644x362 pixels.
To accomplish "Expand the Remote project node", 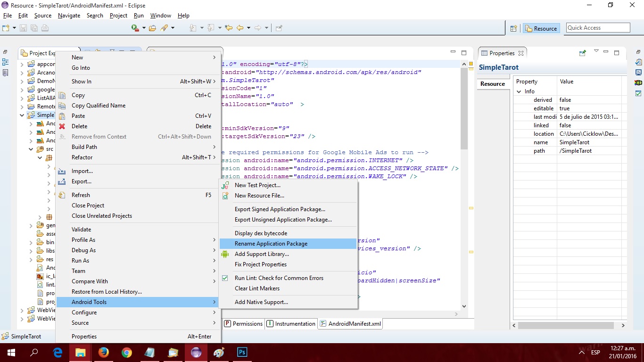I will [22, 107].
